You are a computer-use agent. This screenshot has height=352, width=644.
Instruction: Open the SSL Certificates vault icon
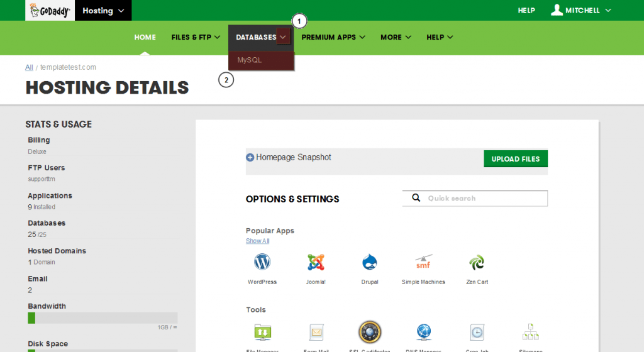370,332
